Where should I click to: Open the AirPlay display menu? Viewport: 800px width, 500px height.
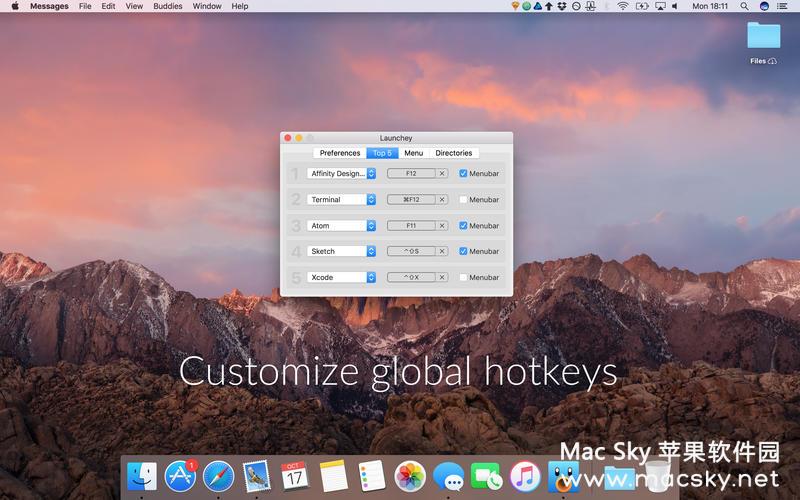point(660,6)
